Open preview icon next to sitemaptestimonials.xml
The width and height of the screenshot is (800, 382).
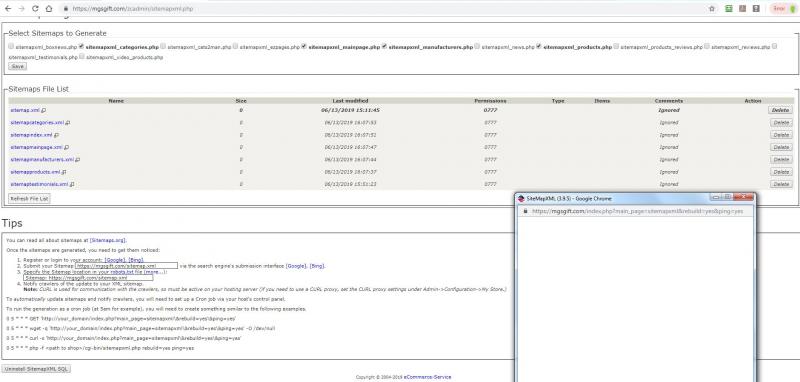tap(72, 184)
